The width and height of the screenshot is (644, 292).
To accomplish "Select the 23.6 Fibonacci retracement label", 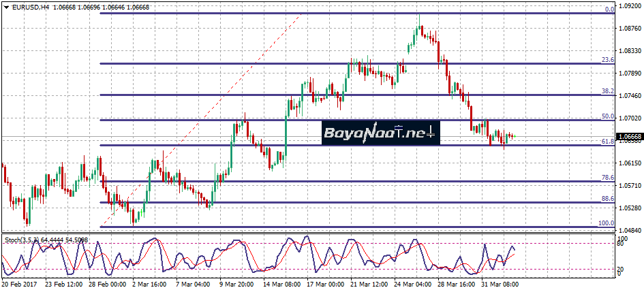I will [x=608, y=60].
